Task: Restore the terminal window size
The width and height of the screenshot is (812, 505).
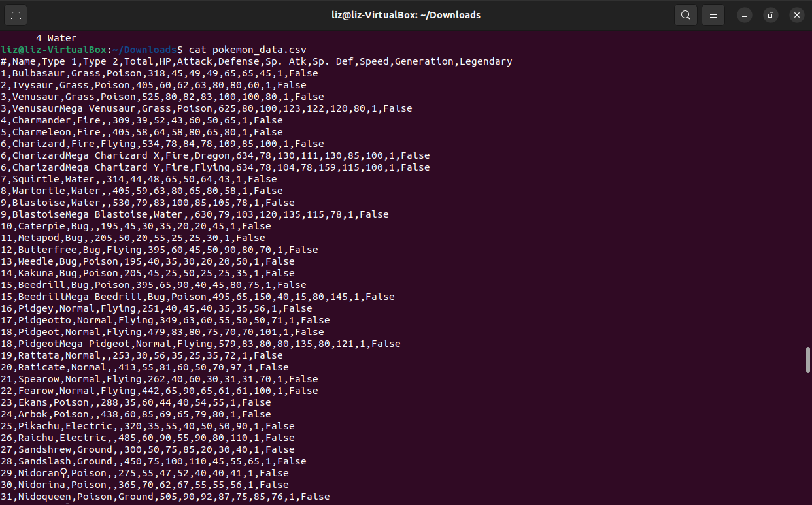Action: point(770,14)
